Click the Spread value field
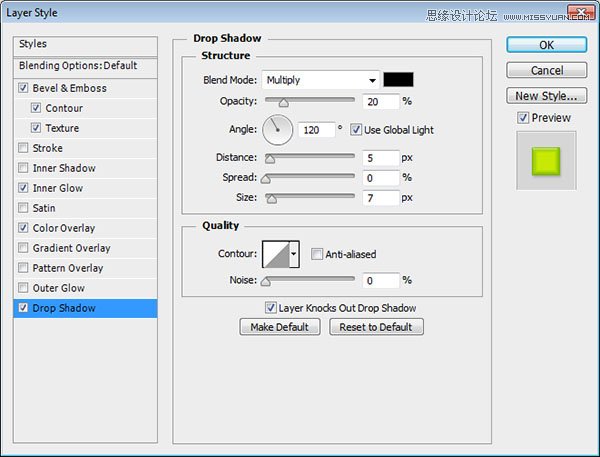This screenshot has width=600, height=457. coord(381,178)
